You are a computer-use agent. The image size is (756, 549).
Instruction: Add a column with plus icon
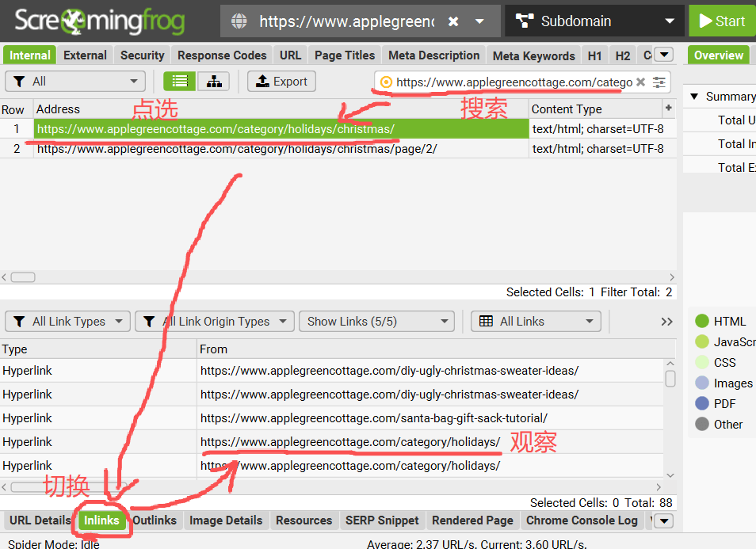(669, 108)
